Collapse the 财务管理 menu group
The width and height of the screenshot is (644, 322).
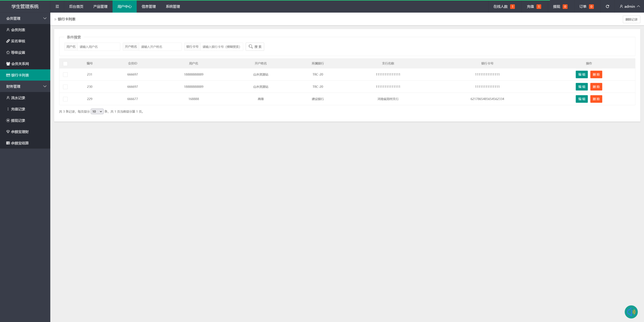[x=25, y=86]
